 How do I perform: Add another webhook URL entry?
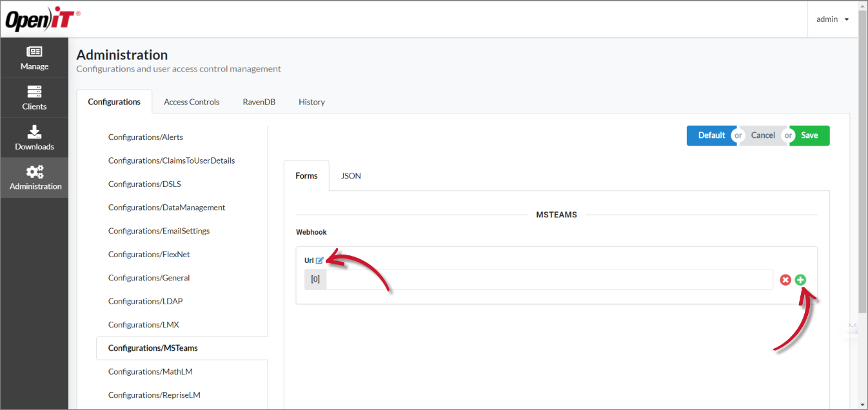point(800,279)
